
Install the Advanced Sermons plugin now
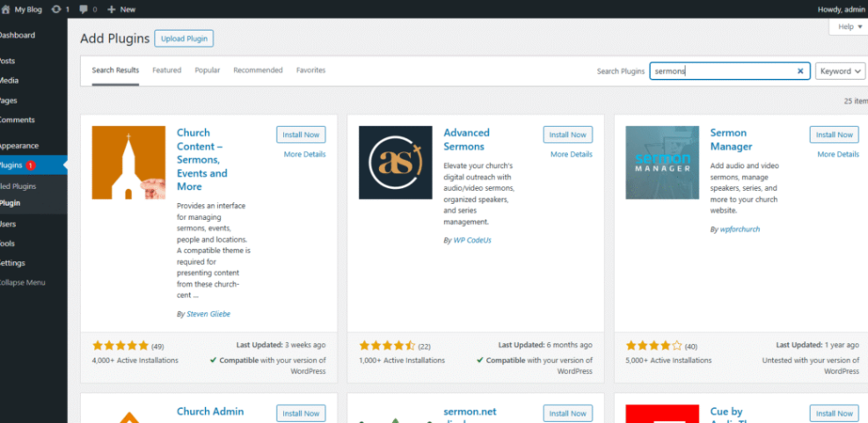[x=568, y=135]
